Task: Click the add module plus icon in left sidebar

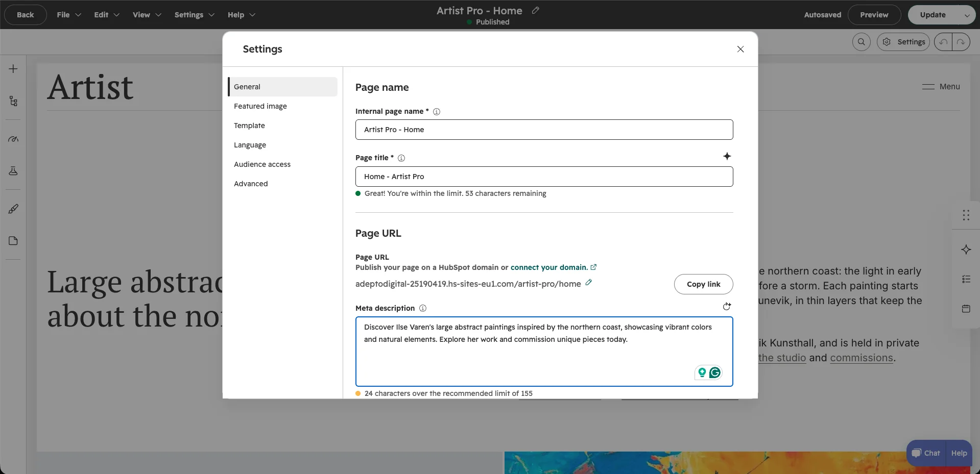Action: pos(13,69)
